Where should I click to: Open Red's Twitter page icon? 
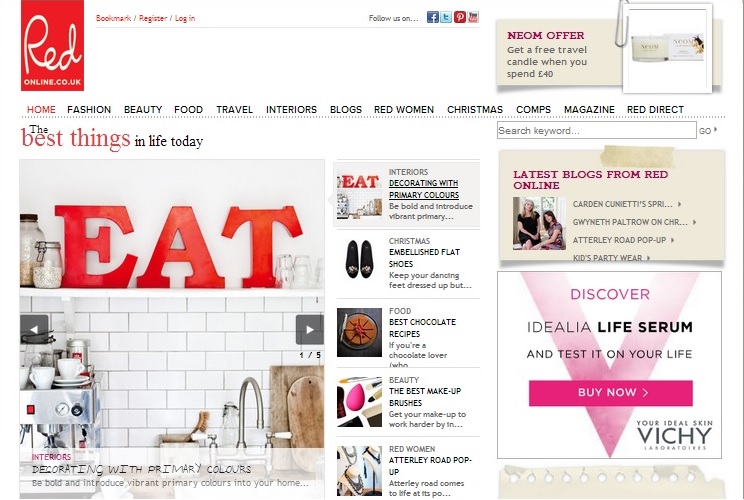446,18
